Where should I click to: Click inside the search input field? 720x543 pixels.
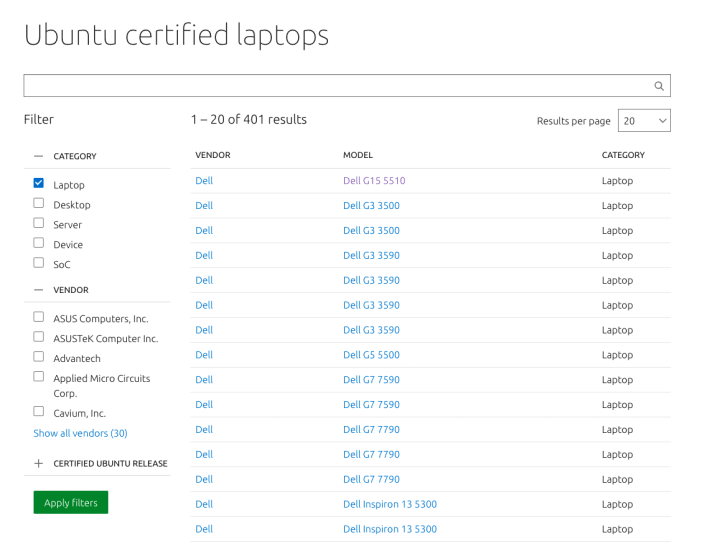(x=338, y=86)
